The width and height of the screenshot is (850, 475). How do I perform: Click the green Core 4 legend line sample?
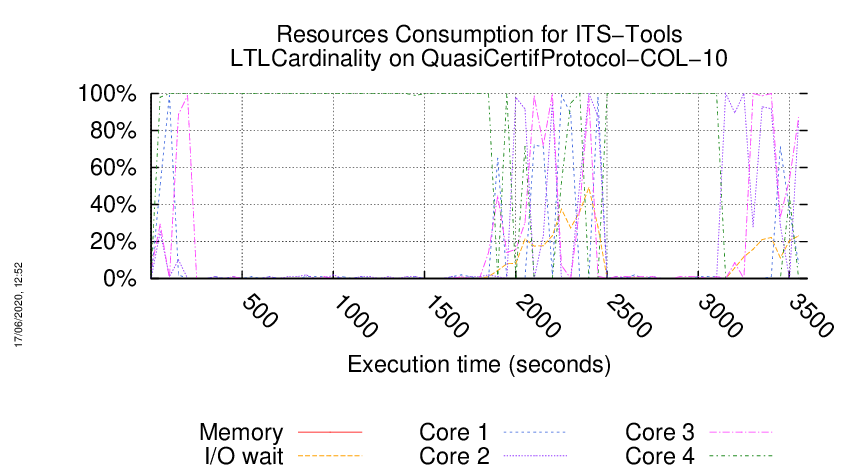click(x=741, y=456)
